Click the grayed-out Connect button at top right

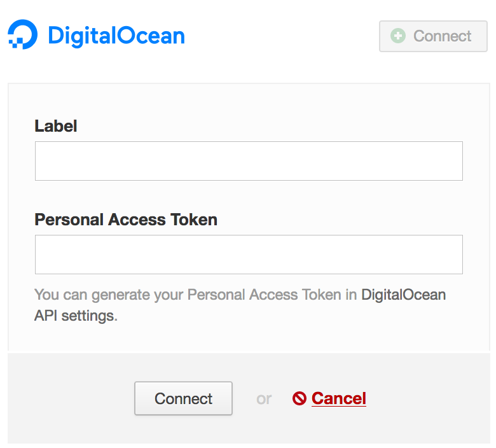pyautogui.click(x=433, y=36)
